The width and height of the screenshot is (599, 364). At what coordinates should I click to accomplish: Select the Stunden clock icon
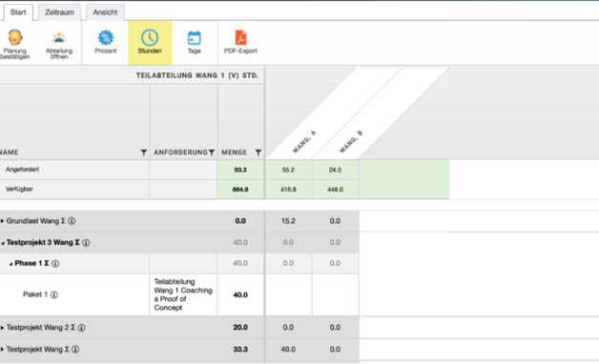pos(150,38)
